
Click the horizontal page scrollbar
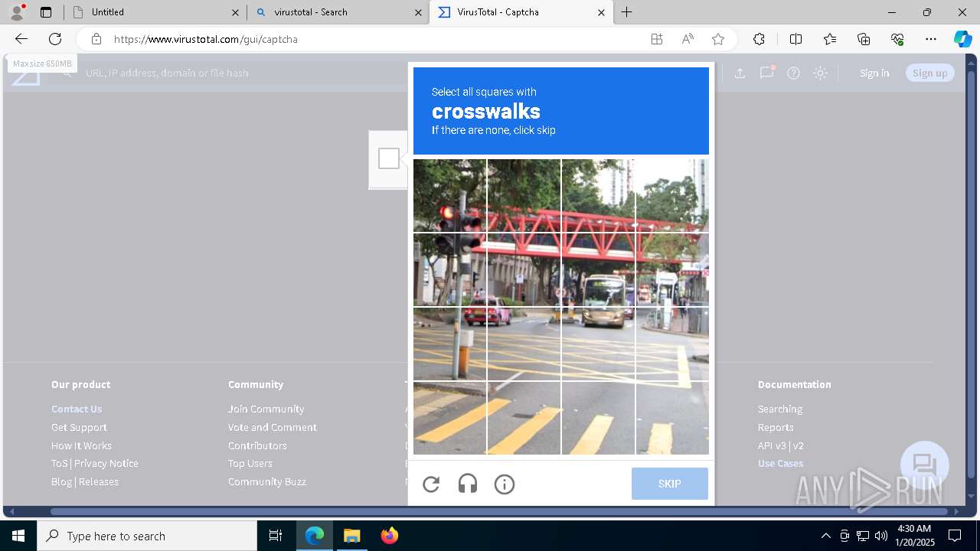pyautogui.click(x=499, y=510)
